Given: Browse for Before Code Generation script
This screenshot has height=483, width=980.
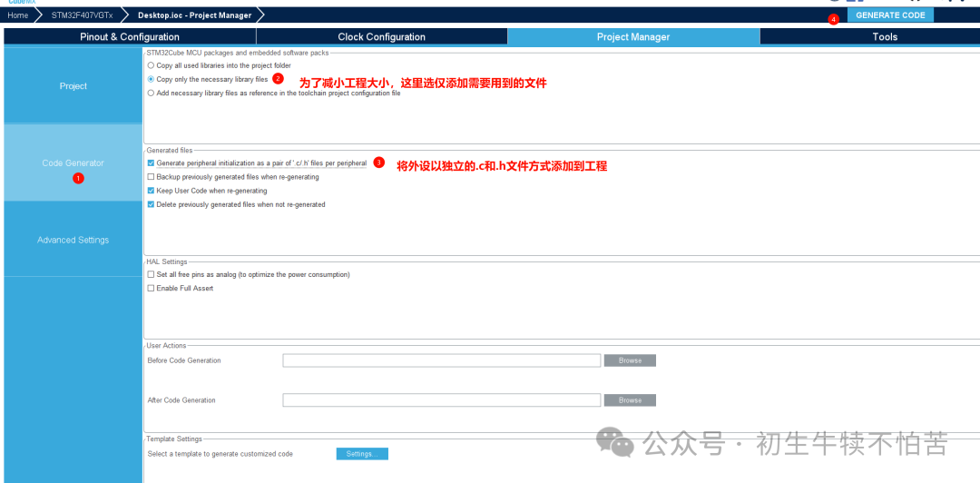Looking at the screenshot, I should pos(630,360).
